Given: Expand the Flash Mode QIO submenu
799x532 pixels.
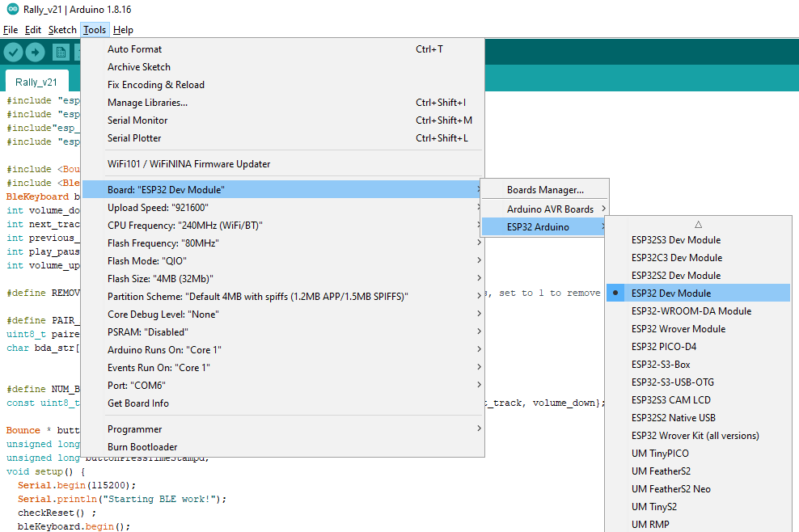Looking at the screenshot, I should pos(283,261).
